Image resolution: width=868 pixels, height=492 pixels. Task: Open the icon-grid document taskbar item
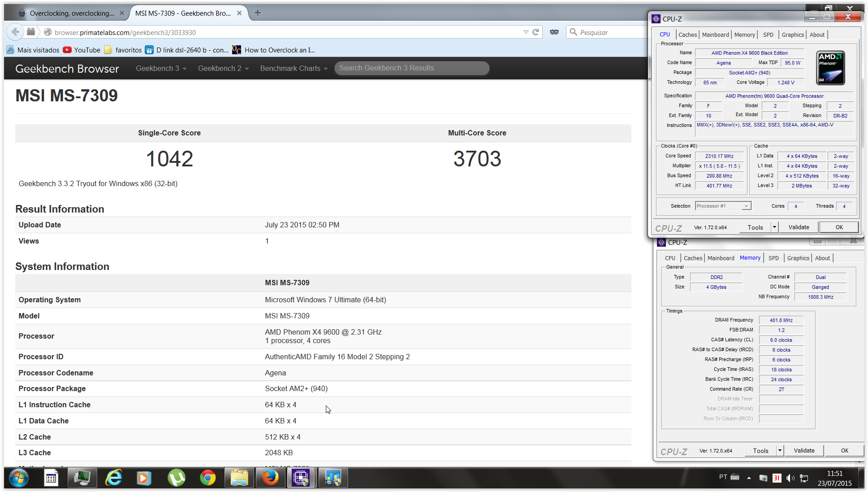51,478
